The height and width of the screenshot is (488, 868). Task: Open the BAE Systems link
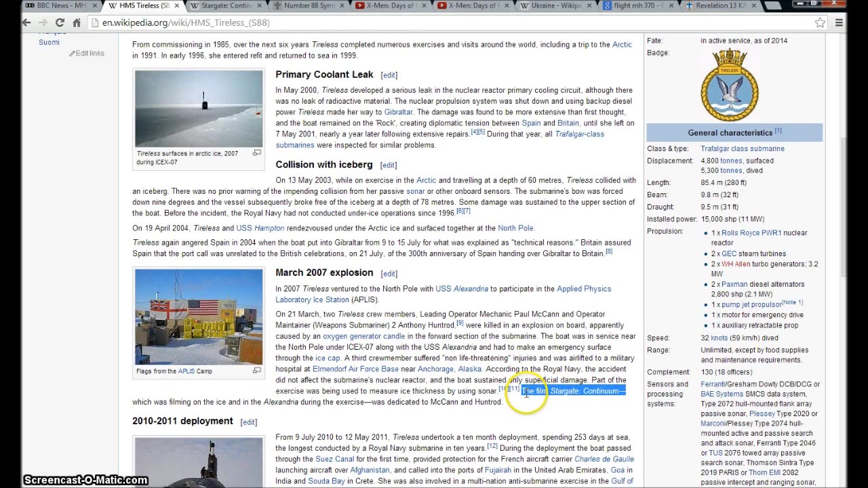point(722,394)
